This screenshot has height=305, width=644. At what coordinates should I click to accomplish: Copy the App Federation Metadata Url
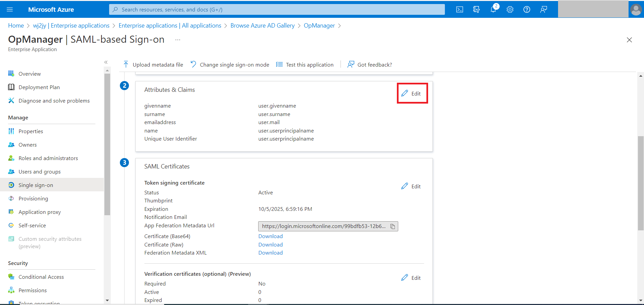point(393,226)
